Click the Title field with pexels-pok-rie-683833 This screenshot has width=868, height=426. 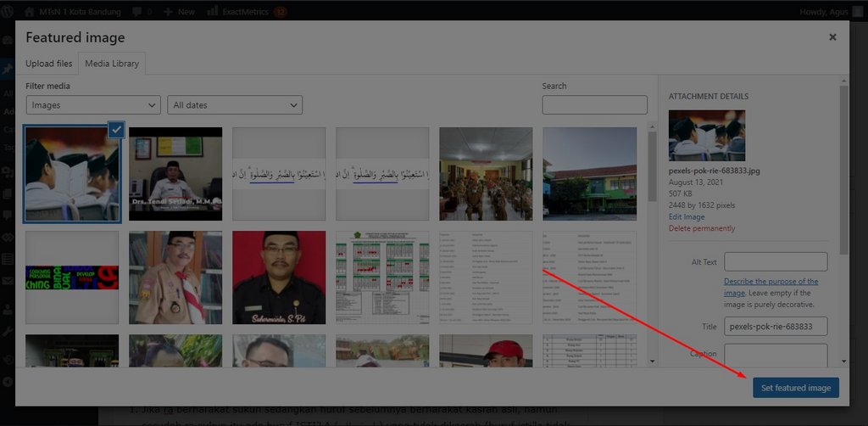(776, 326)
